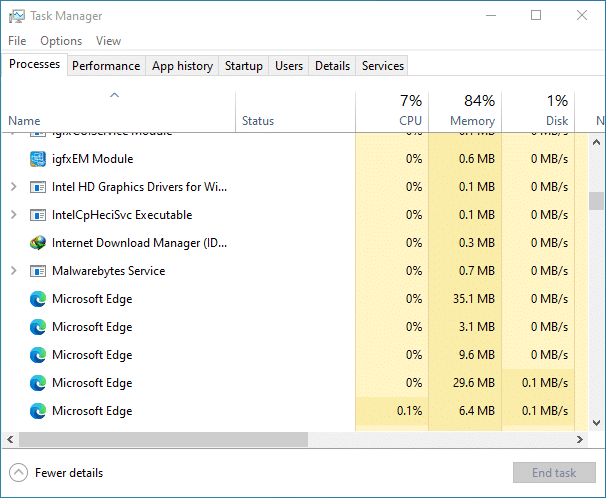
Task: Click Edge icon in 6.4 MB row
Action: tap(38, 411)
